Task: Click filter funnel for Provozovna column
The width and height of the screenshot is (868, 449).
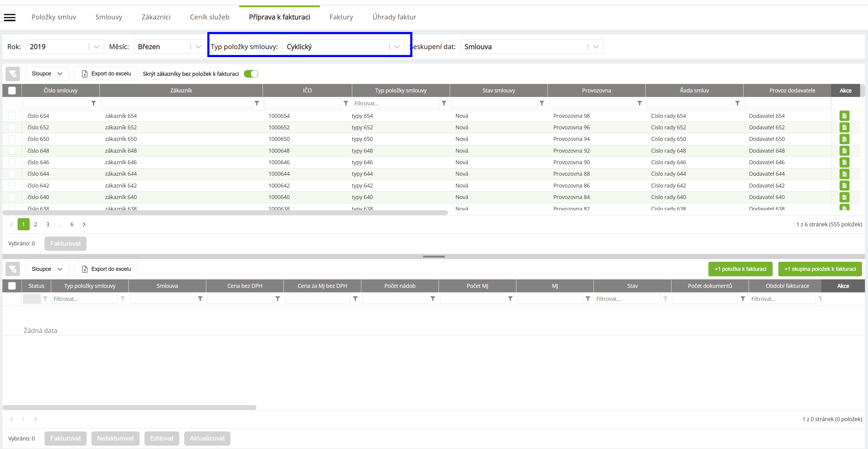Action: (x=640, y=104)
